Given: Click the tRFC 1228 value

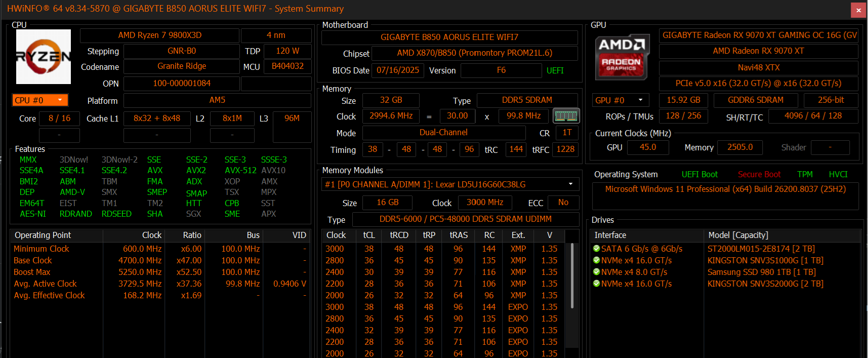Looking at the screenshot, I should point(565,149).
